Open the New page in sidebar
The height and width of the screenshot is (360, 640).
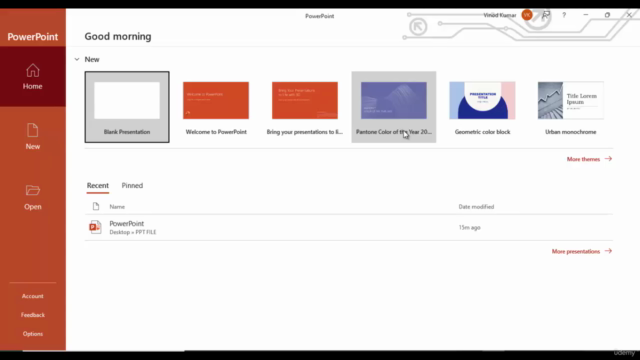pos(33,137)
